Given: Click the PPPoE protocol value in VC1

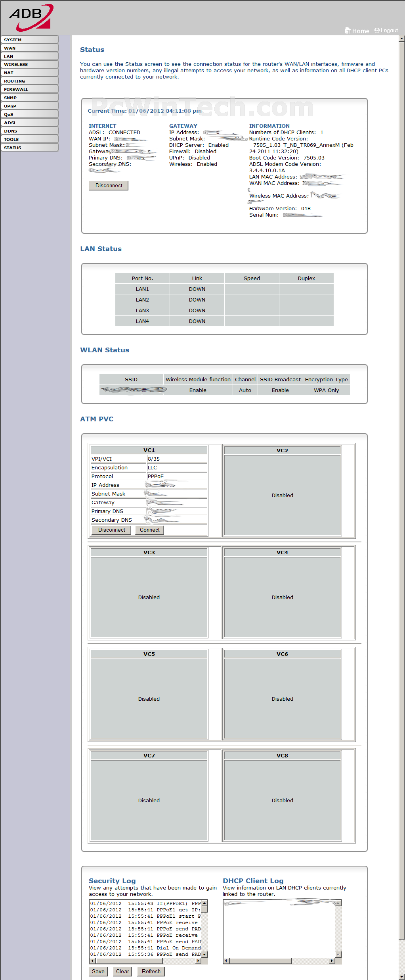Looking at the screenshot, I should [x=177, y=477].
